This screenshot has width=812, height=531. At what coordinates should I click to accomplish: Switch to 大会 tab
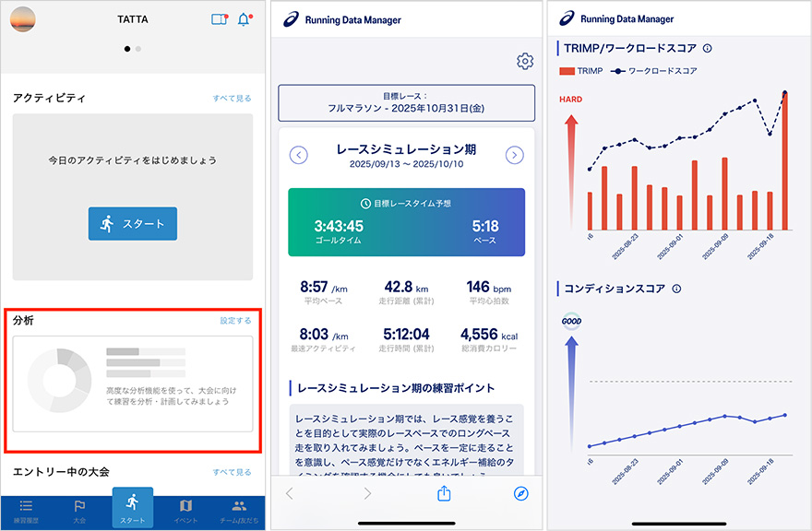(x=80, y=510)
